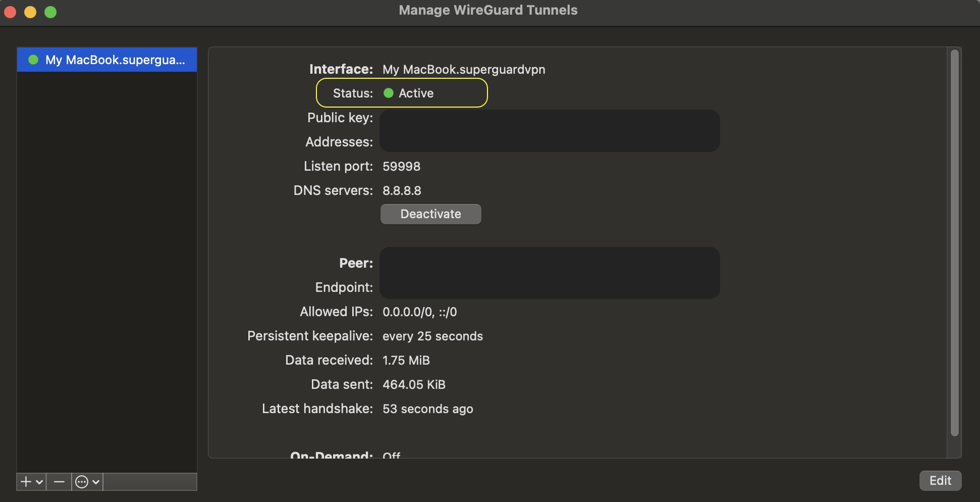Click the 'every 25 seconds' keepalive value
This screenshot has height=502, width=980.
[x=432, y=336]
